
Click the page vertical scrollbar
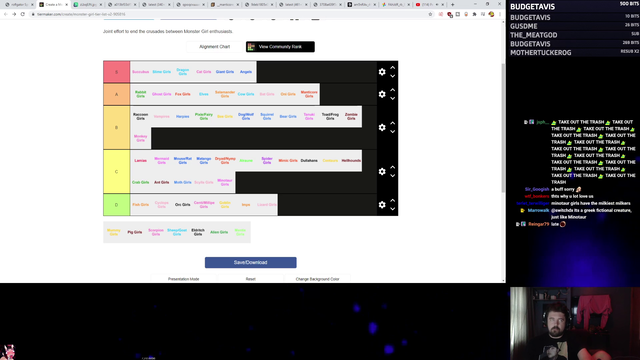(x=503, y=127)
